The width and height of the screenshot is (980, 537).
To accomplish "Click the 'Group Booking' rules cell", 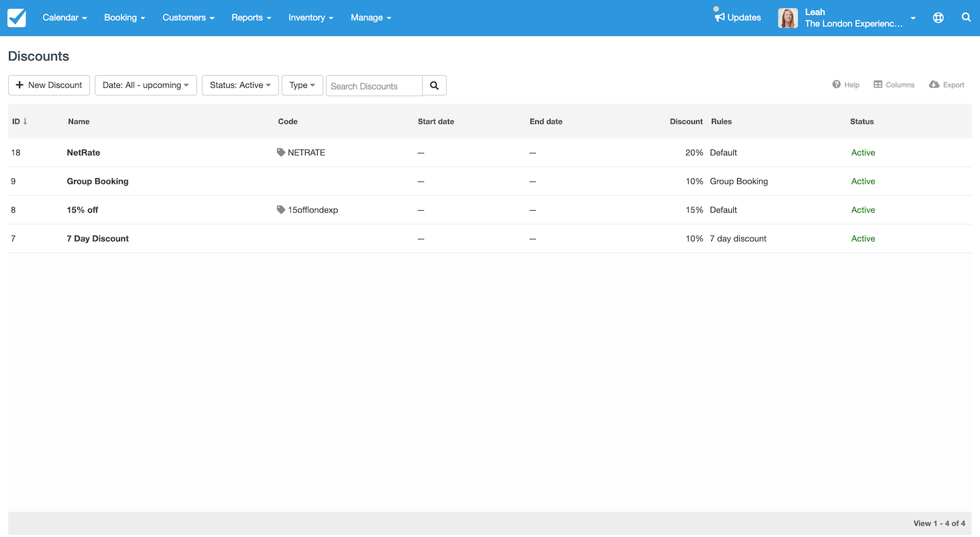I will tap(739, 182).
